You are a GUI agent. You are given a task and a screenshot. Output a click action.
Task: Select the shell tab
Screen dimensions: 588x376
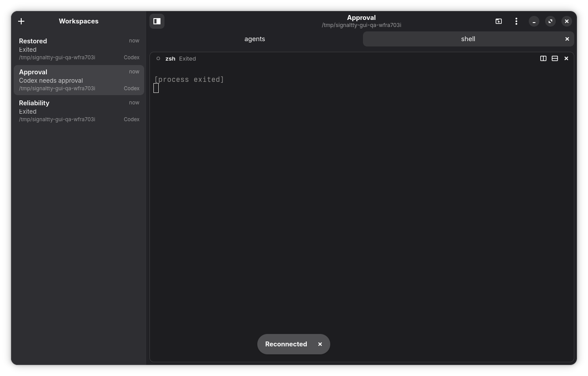pyautogui.click(x=468, y=39)
